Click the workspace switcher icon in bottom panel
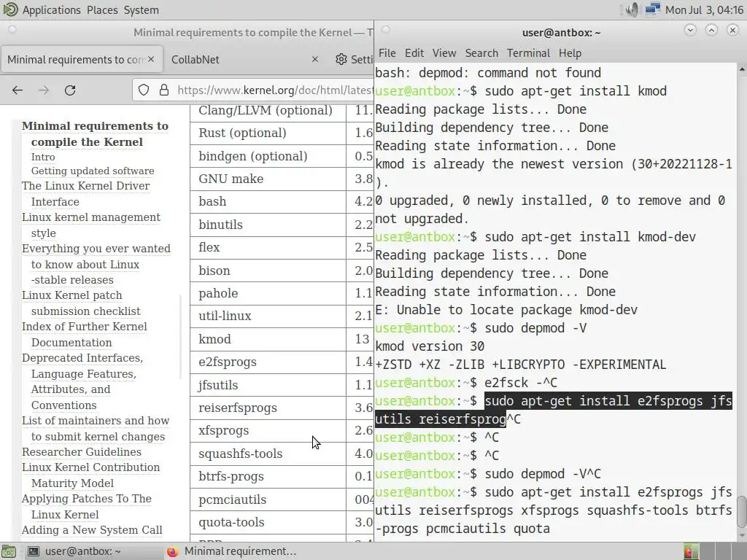Viewport: 747px width, 560px height. [x=691, y=551]
